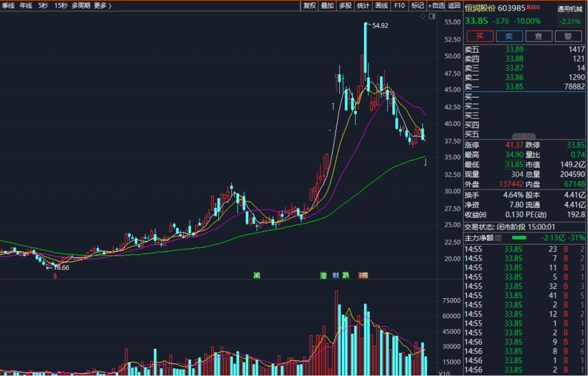Open the '更多' periods dropdown

pos(102,5)
